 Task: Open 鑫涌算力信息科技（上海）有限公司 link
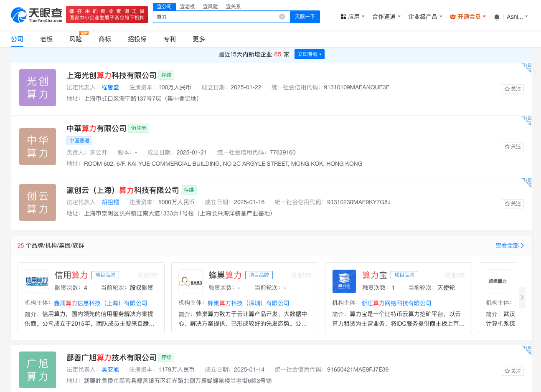[x=101, y=303]
